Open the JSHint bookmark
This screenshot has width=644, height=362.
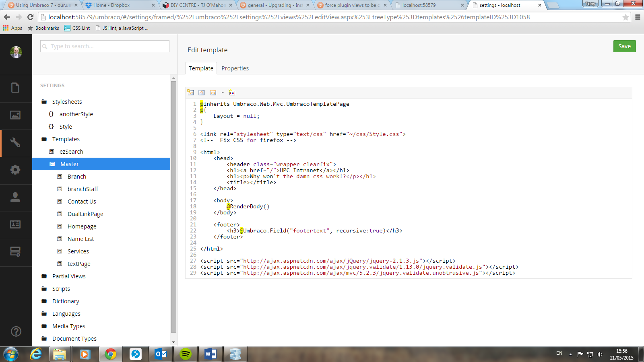pos(122,28)
